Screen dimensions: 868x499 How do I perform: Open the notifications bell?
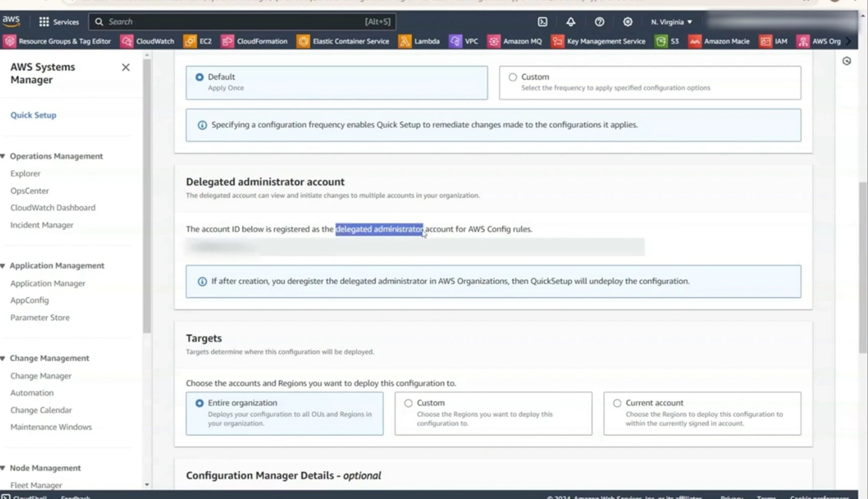[571, 22]
